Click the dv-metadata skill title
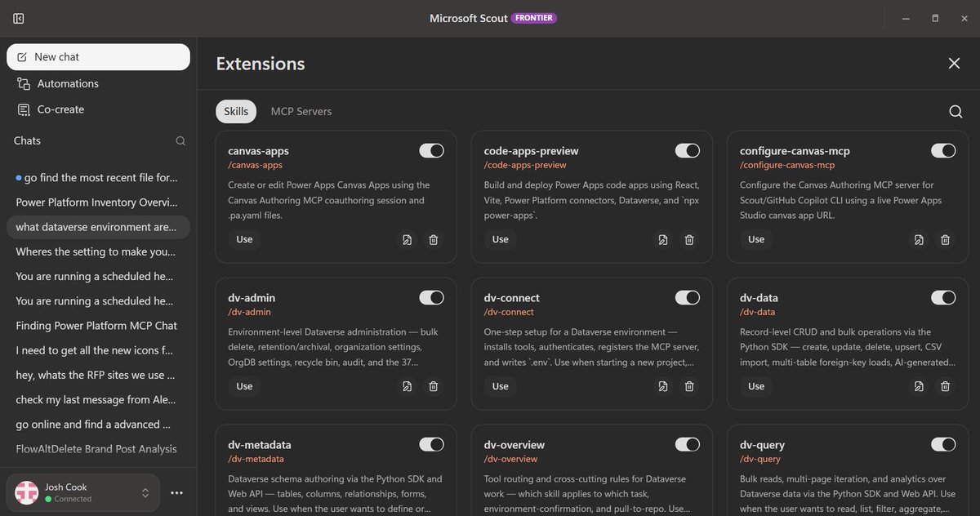Viewport: 980px width, 516px height. click(x=260, y=445)
